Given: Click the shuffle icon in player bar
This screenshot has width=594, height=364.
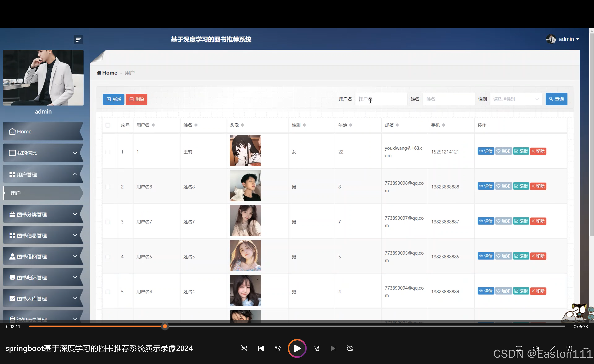Looking at the screenshot, I should [x=244, y=348].
